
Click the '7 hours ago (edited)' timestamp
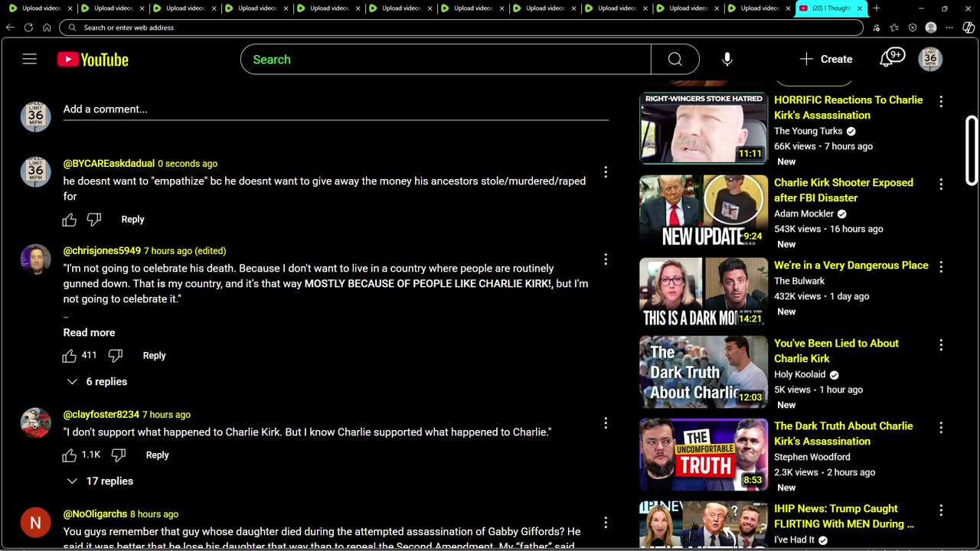[185, 251]
